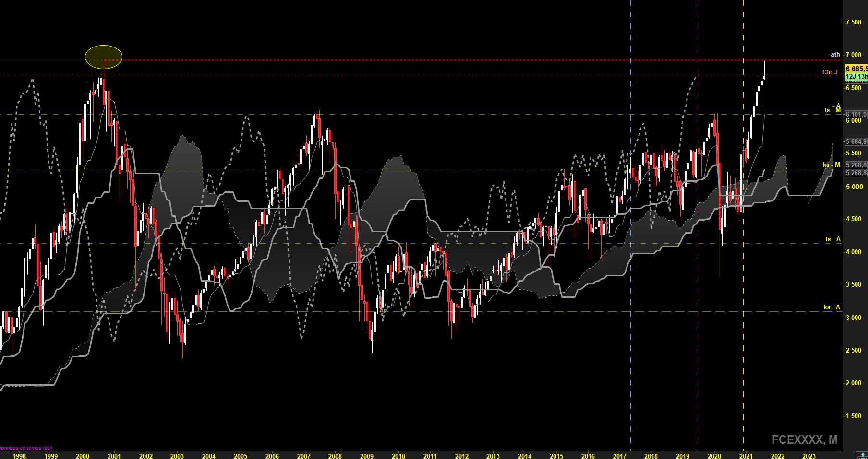This screenshot has width=868, height=459.
Task: Click the 2014 label on the time axis
Action: (525, 456)
